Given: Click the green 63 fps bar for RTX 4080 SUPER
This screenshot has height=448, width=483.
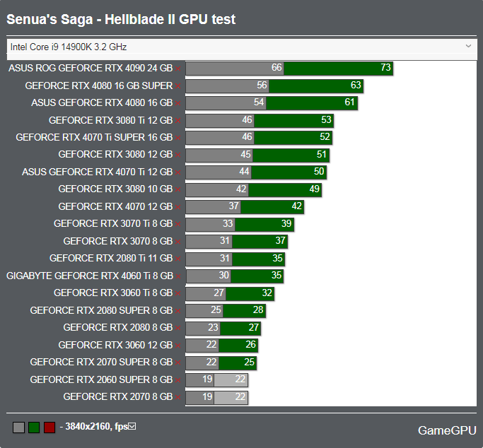Looking at the screenshot, I should (x=316, y=86).
